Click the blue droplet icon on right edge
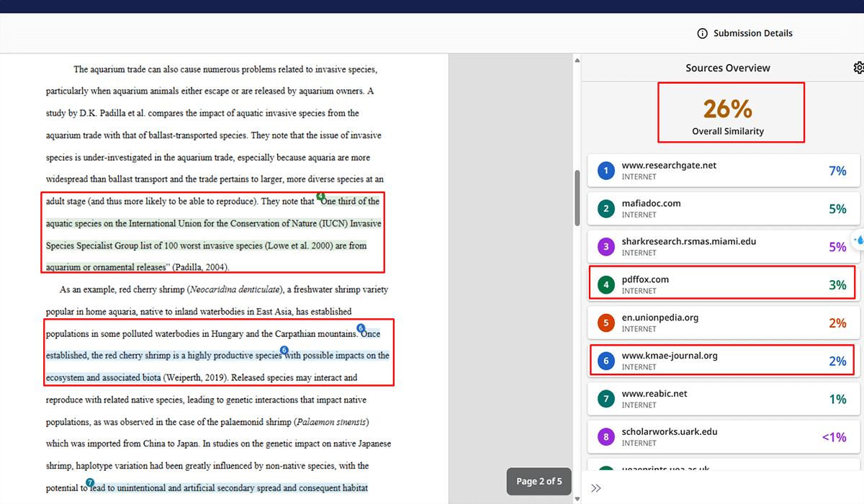The height and width of the screenshot is (504, 864). pos(857,240)
